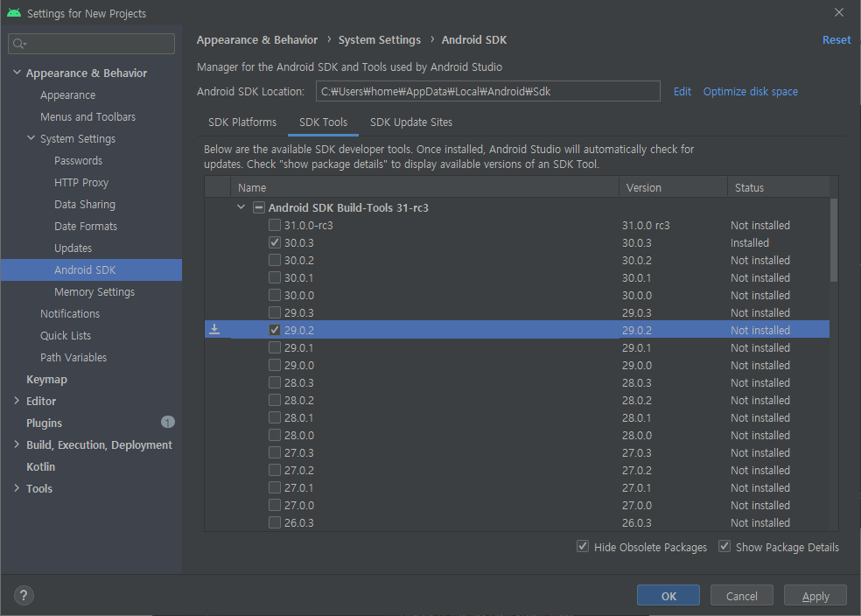The image size is (861, 616).
Task: Select HTTP Proxy settings
Action: click(x=81, y=182)
